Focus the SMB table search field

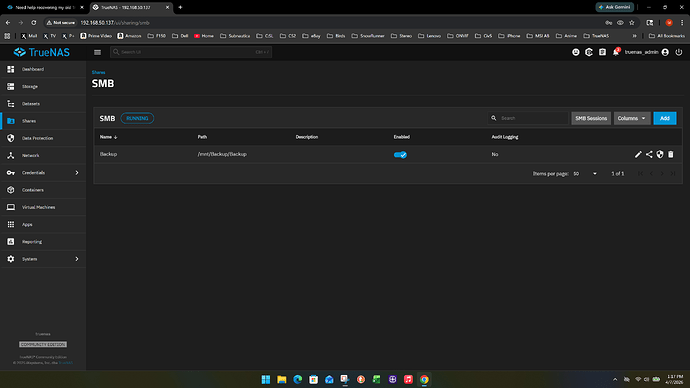point(528,118)
